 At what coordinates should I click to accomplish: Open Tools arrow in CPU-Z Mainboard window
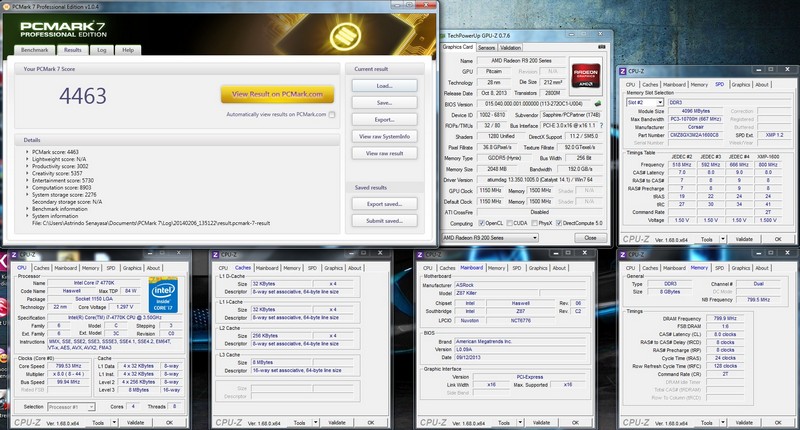pos(520,423)
